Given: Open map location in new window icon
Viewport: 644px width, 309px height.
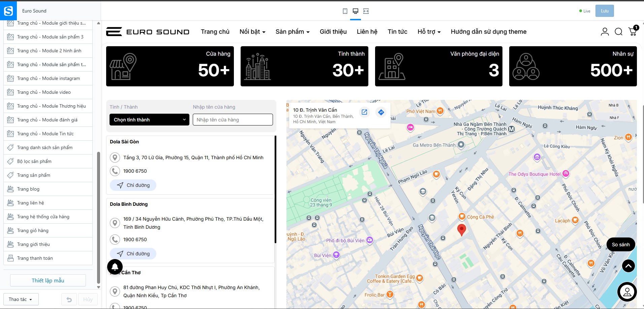Looking at the screenshot, I should [x=364, y=112].
